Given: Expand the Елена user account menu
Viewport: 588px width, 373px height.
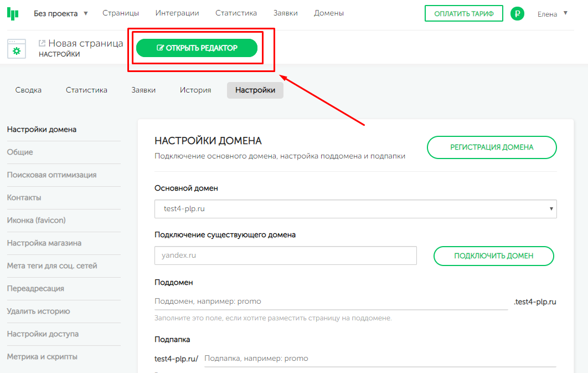Looking at the screenshot, I should [x=553, y=14].
